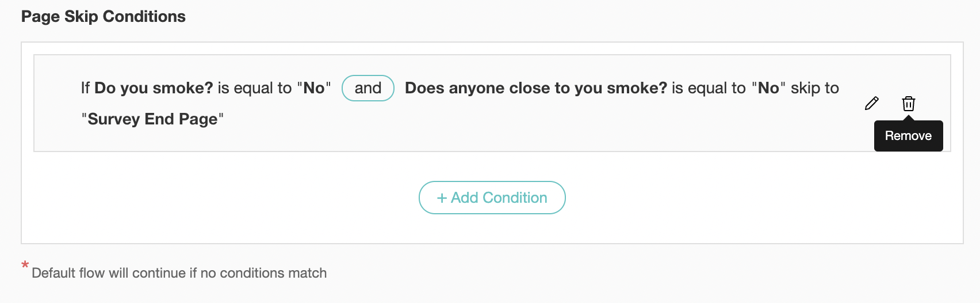Toggle the "and" operator pill
The image size is (980, 303).
click(x=367, y=88)
